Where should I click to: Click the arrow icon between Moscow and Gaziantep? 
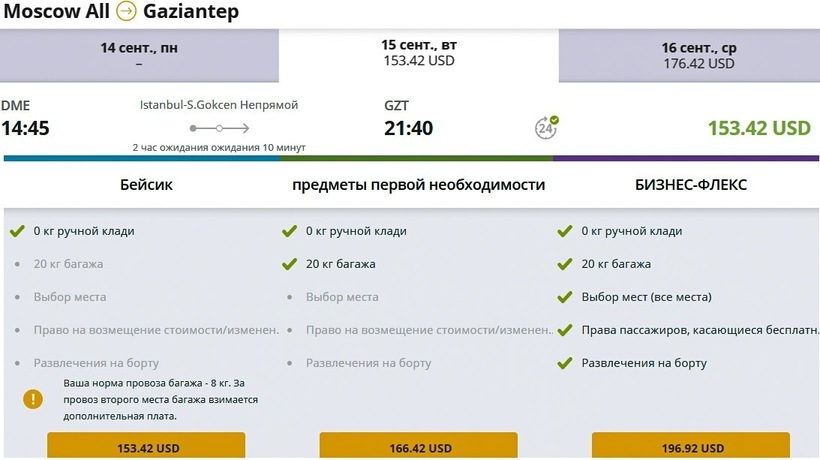coord(127,11)
